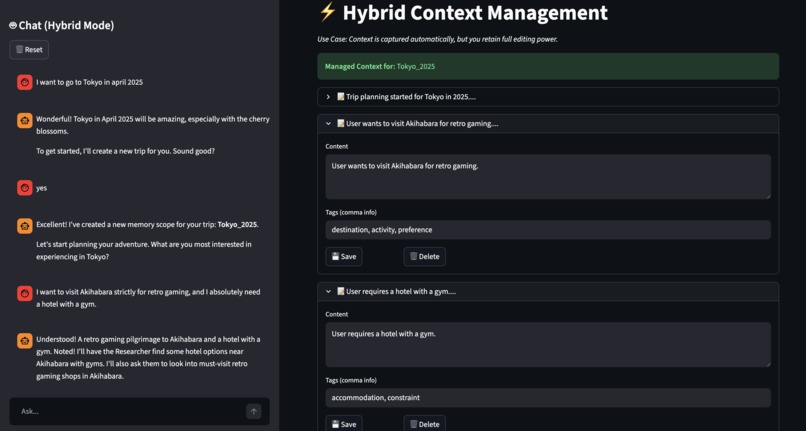806x431 pixels.
Task: Click user avatar beside Akihabara retro gaming message
Action: click(25, 293)
